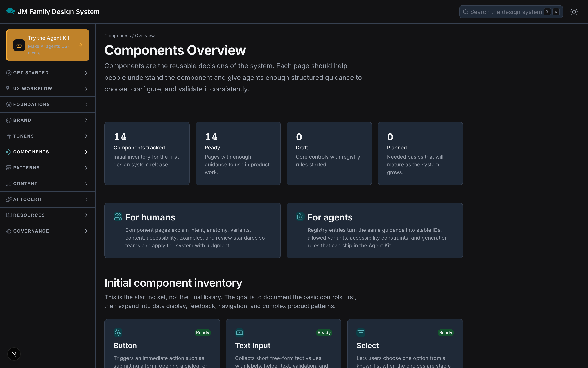The image size is (588, 368).
Task: Click the K shortcut key badge
Action: (556, 12)
